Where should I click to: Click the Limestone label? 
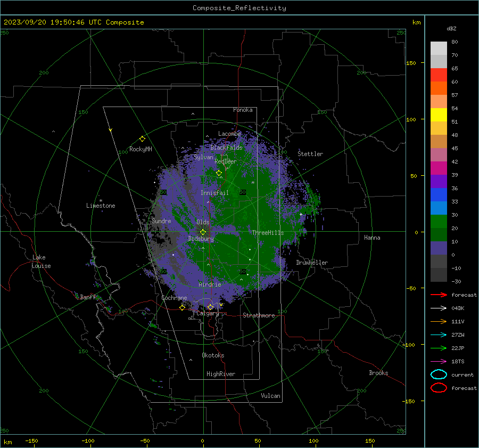pos(101,206)
